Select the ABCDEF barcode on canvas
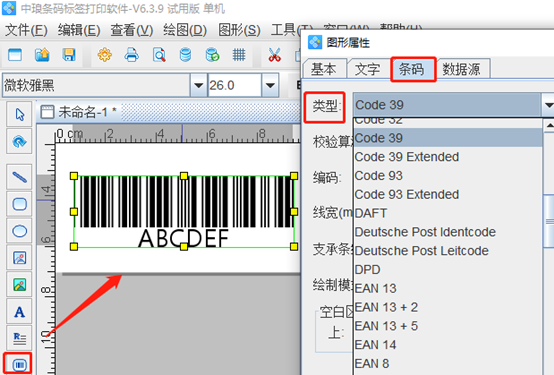Image resolution: width=554 pixels, height=375 pixels. 184,211
